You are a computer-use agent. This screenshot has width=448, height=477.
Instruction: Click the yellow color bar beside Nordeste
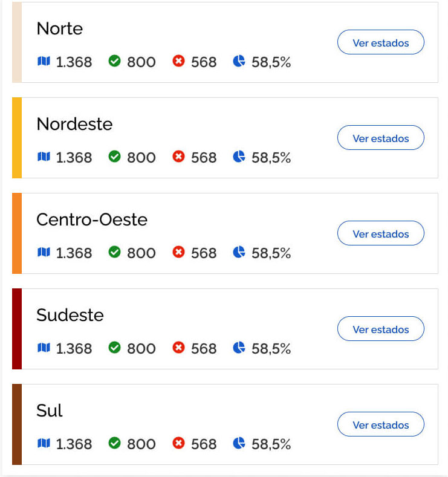coord(17,138)
